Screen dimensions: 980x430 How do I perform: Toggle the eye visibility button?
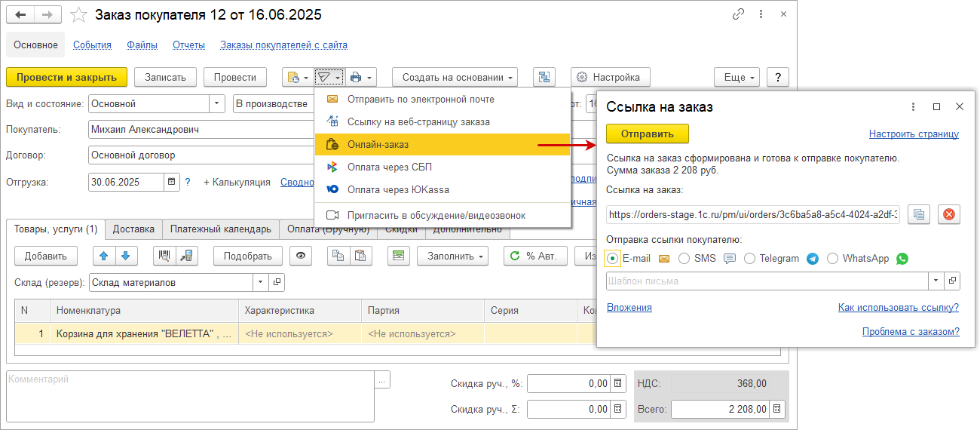tap(302, 256)
